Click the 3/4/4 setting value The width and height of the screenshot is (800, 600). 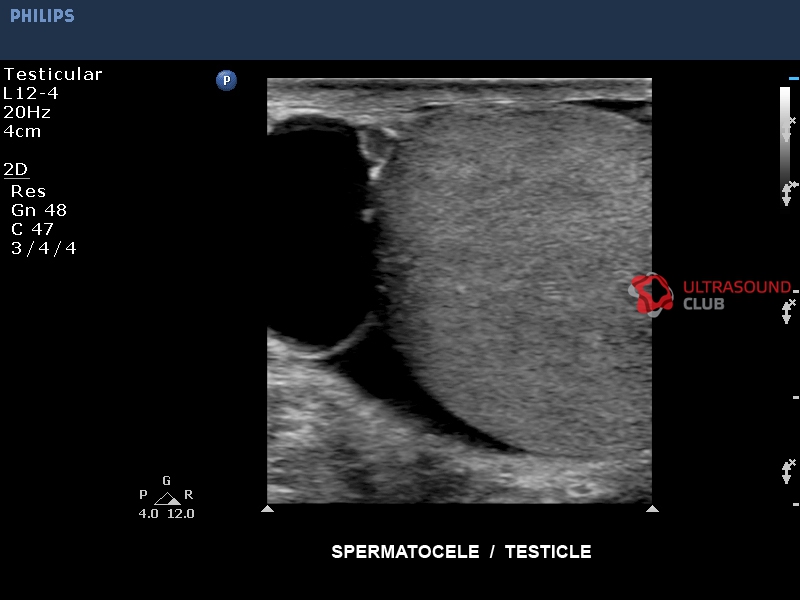click(44, 248)
